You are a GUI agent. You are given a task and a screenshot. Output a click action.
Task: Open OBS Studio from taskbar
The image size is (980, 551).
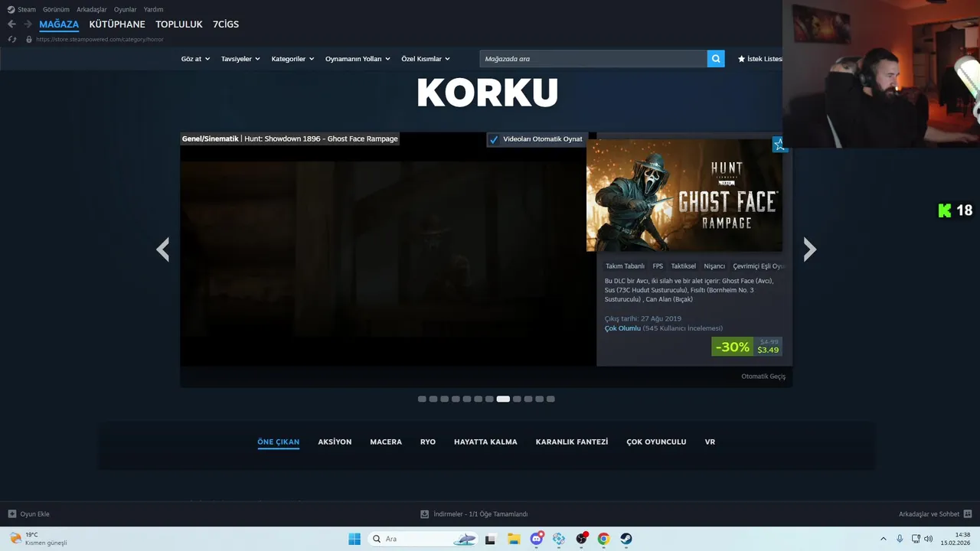[582, 539]
